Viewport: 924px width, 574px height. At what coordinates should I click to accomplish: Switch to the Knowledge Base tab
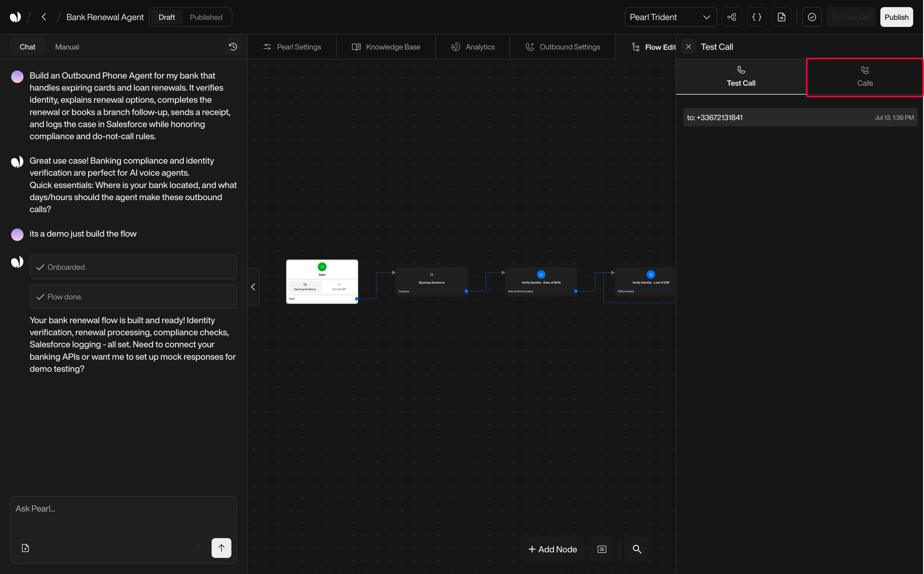pos(385,46)
